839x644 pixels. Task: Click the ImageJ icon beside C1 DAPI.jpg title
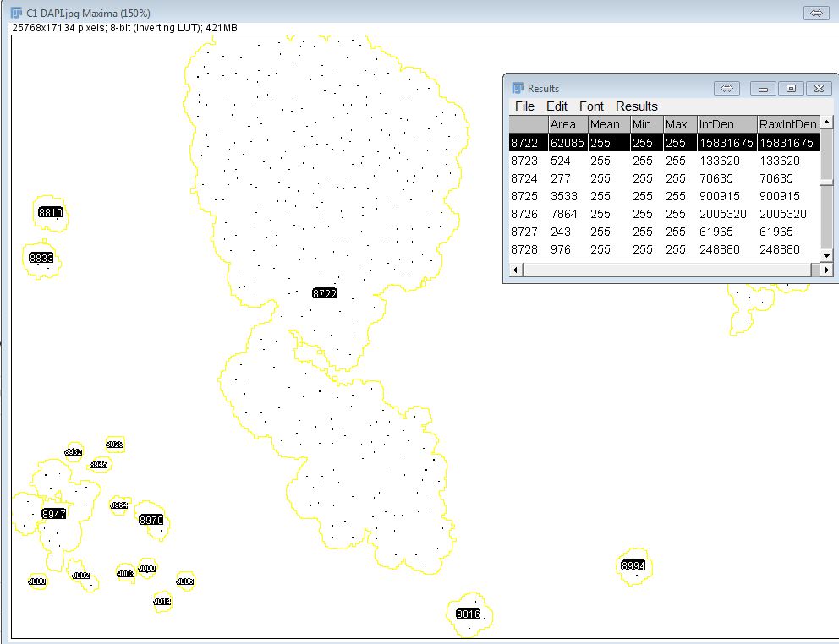tap(17, 13)
